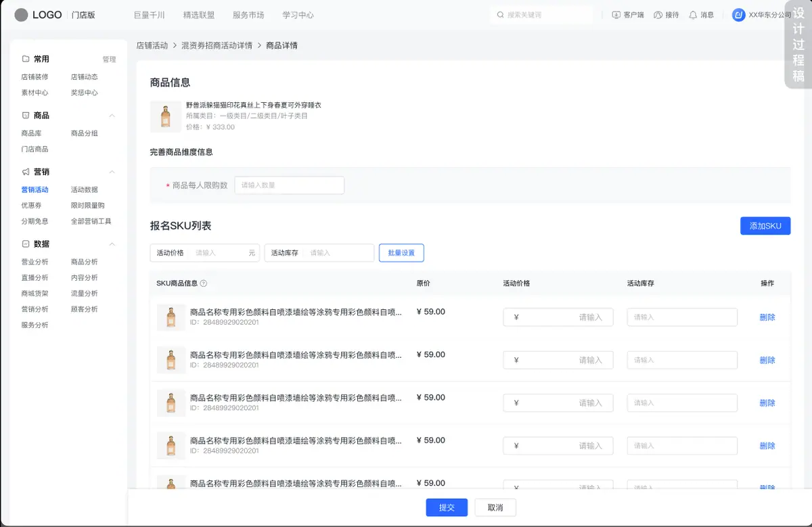Open 精选联盟 top navigation item
The width and height of the screenshot is (812, 527).
(x=199, y=15)
